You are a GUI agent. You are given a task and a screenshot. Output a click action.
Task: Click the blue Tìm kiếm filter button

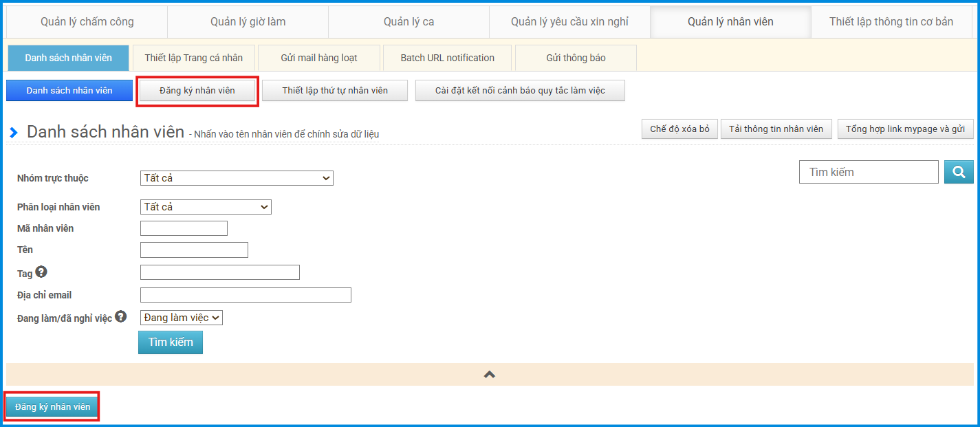point(171,342)
